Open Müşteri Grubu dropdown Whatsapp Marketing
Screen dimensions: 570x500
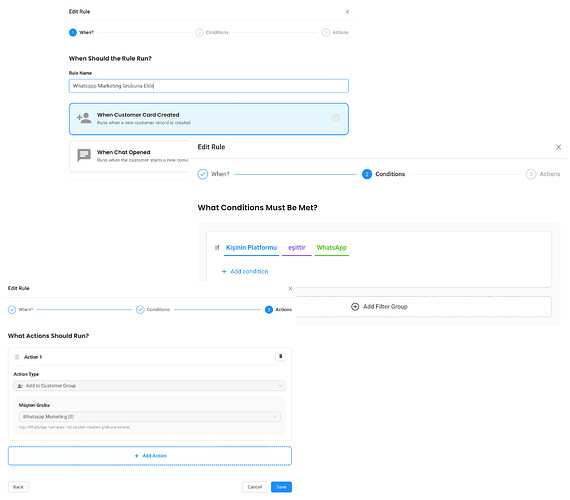149,417
